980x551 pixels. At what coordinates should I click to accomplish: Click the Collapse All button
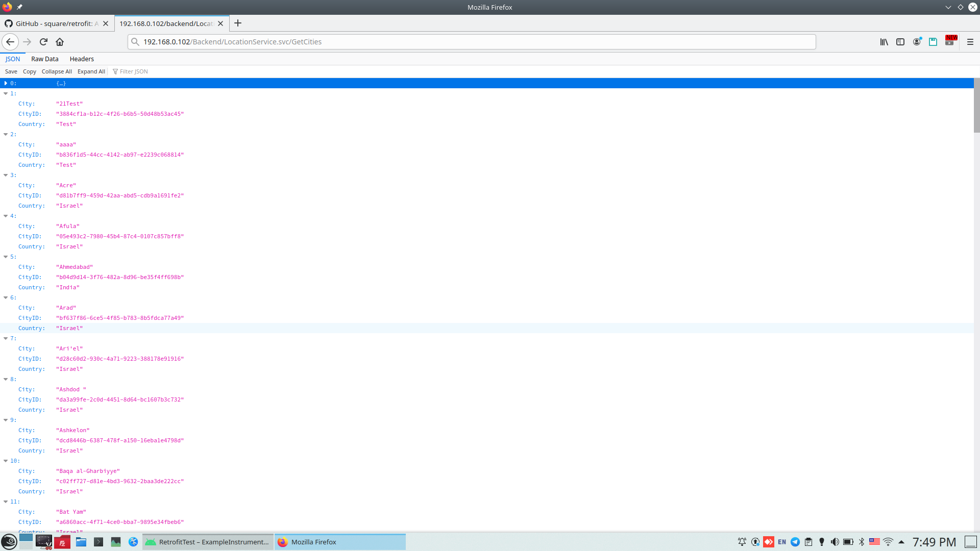pyautogui.click(x=57, y=71)
